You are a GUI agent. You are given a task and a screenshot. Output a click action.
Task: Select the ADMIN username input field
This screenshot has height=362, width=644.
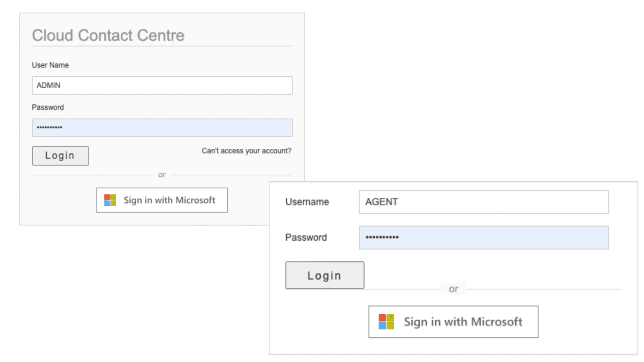point(162,85)
